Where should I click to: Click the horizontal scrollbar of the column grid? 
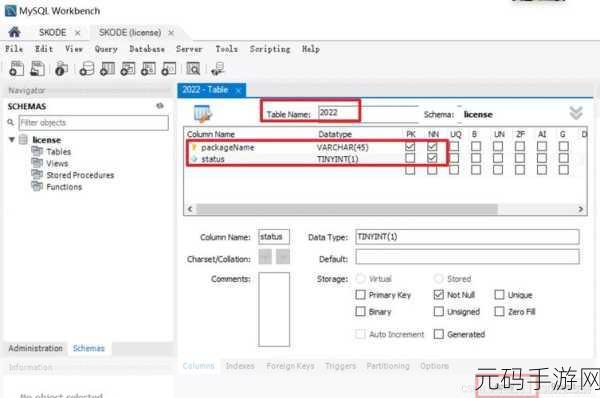347,209
